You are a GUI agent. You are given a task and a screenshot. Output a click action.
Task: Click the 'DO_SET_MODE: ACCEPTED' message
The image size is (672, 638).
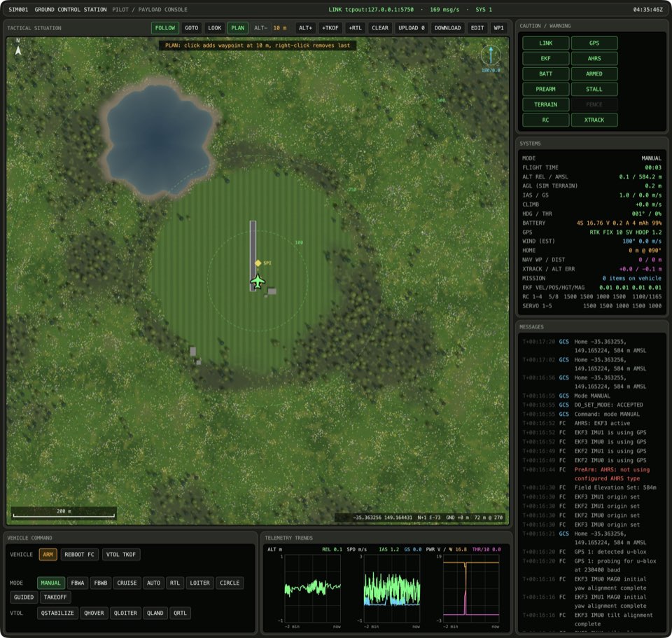[608, 405]
